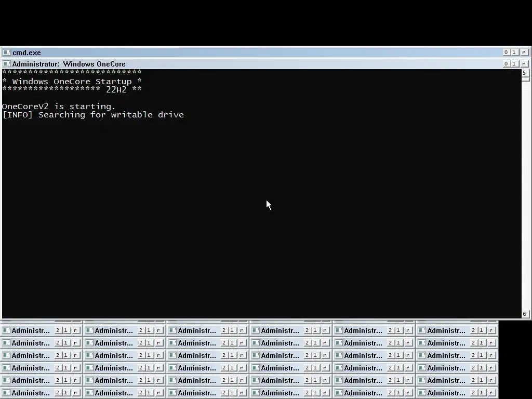Click the console scrollbar down arrow
Screen dimensions: 532x399
click(x=525, y=314)
